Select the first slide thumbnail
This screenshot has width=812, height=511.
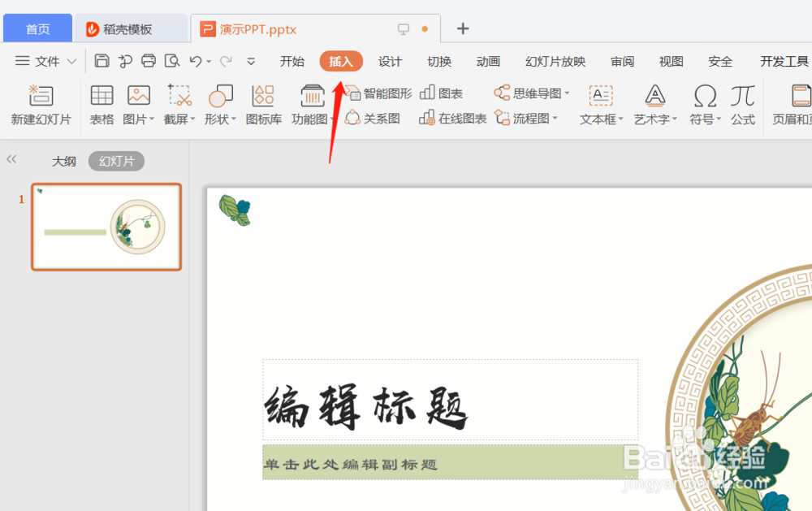(x=106, y=227)
